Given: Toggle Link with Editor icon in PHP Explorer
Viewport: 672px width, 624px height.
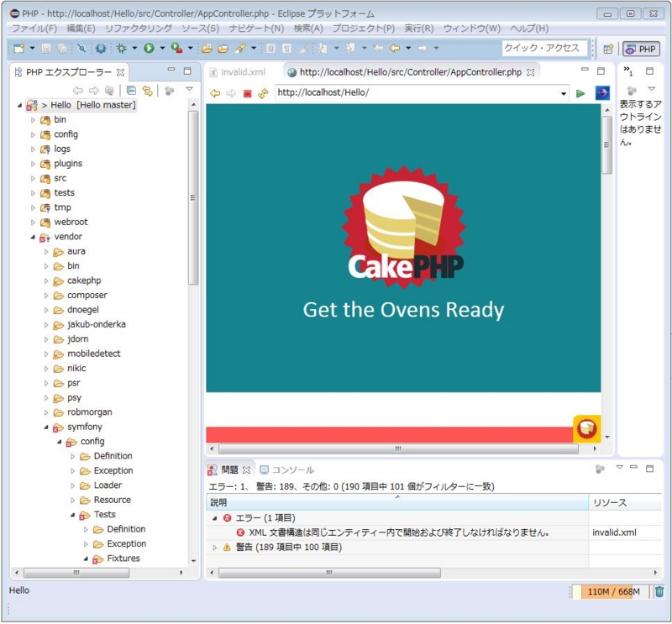Looking at the screenshot, I should (x=148, y=91).
